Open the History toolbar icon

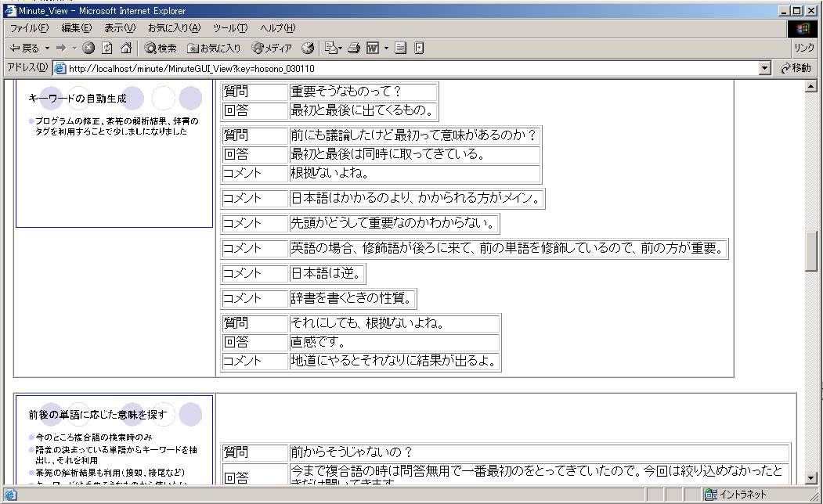pos(308,49)
